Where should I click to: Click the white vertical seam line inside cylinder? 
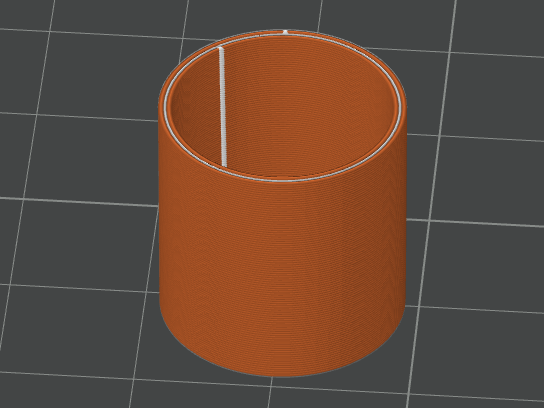coord(223,107)
